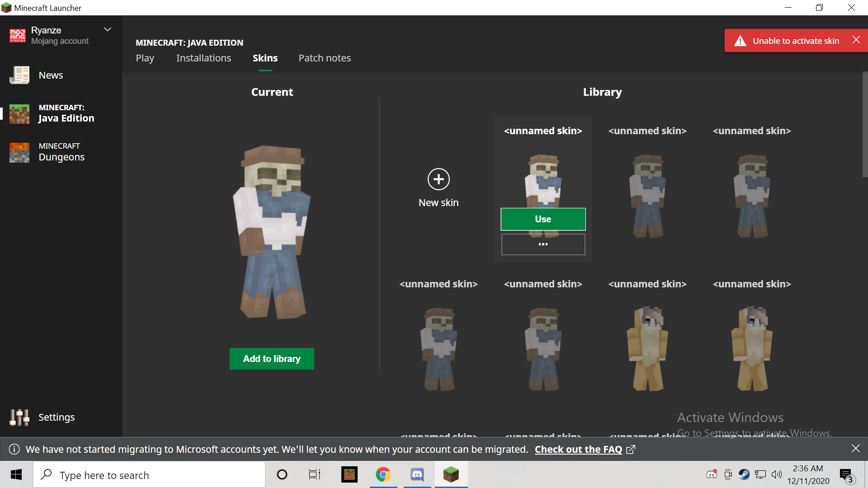868x488 pixels.
Task: Open launcher Settings sliders icon
Action: [x=19, y=417]
